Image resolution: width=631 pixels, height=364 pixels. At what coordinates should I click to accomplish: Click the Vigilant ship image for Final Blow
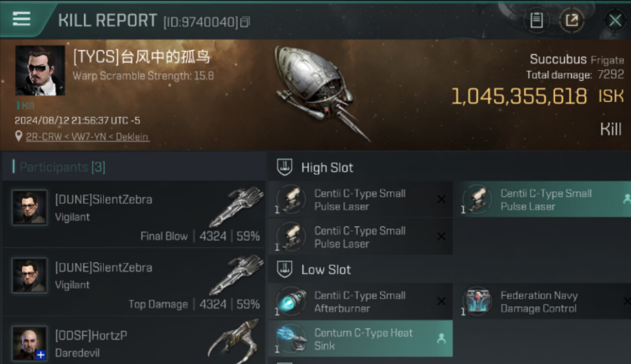click(x=236, y=207)
